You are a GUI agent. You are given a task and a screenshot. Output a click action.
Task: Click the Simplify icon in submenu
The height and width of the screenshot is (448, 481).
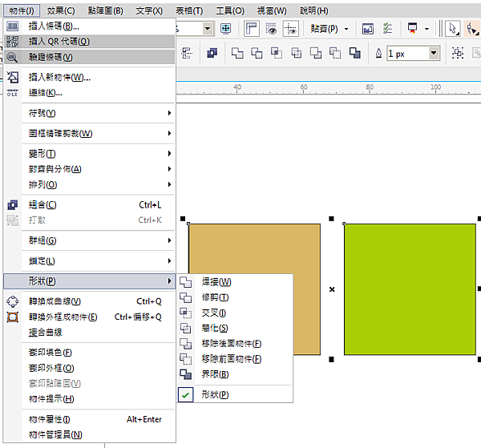tap(186, 328)
